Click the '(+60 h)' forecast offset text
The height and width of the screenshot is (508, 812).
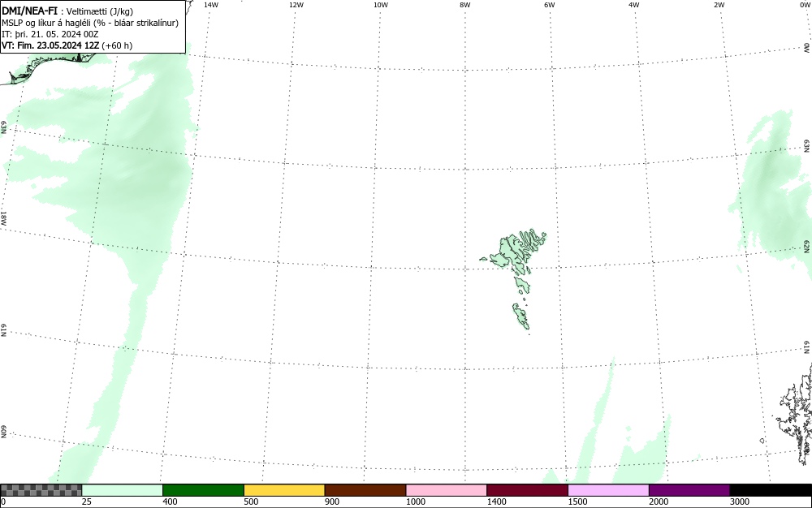click(x=117, y=45)
